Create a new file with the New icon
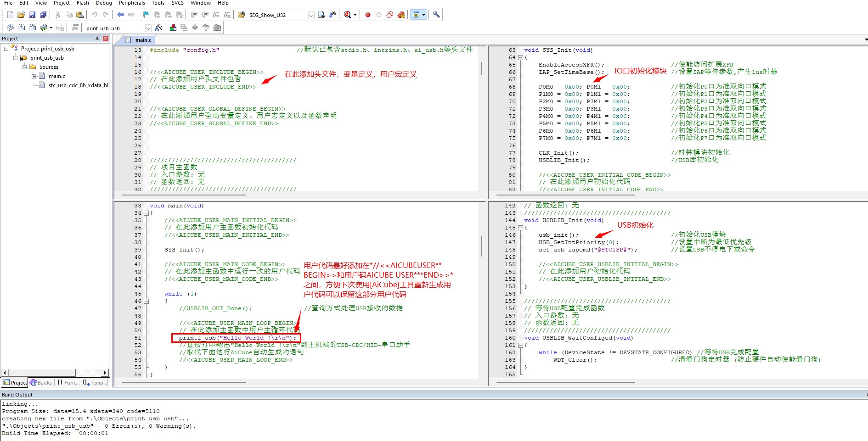868x441 pixels. 10,15
